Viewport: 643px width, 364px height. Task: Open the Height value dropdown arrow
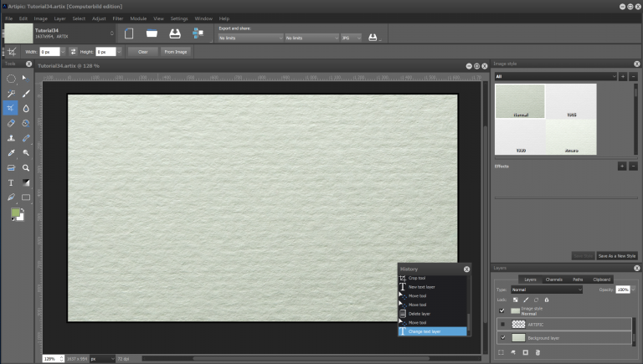point(119,52)
